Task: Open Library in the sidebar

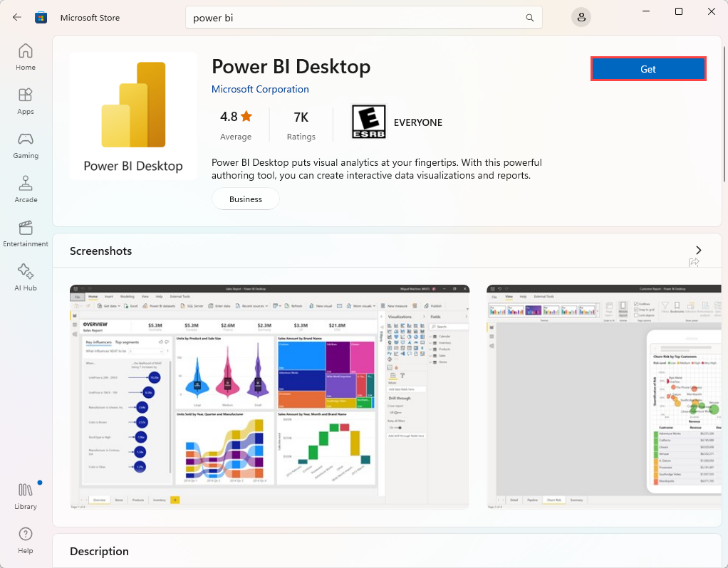Action: pos(26,496)
